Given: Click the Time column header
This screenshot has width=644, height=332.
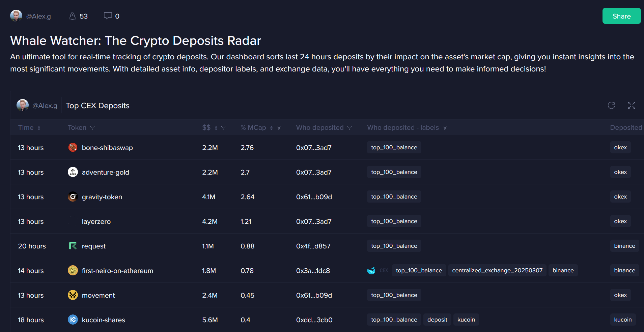Looking at the screenshot, I should point(26,127).
